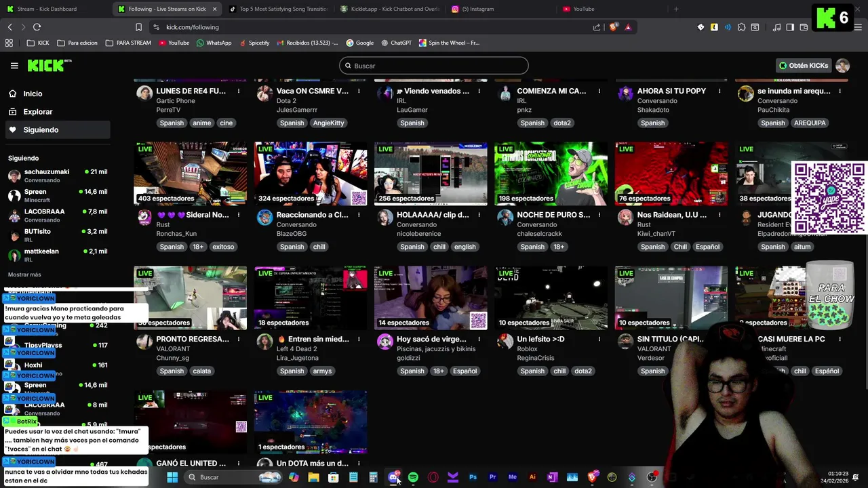Open the WhatsApp bookmark
This screenshot has width=868, height=488.
(214, 43)
